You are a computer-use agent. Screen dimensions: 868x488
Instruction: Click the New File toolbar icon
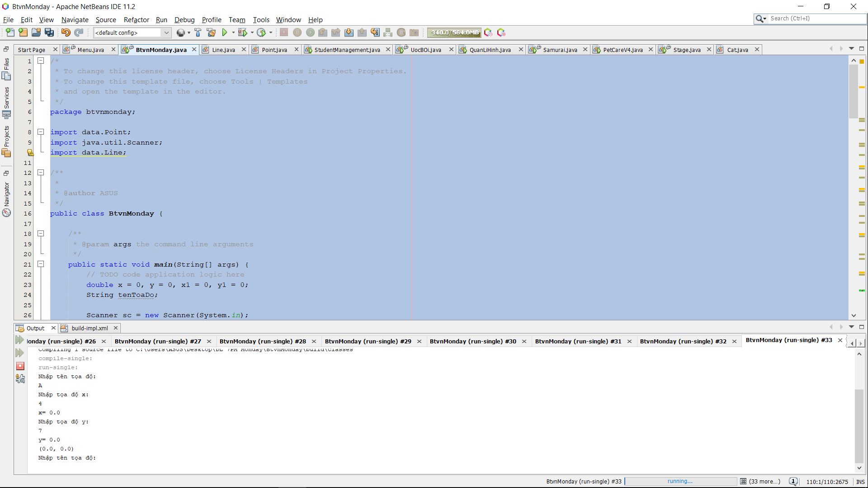10,33
